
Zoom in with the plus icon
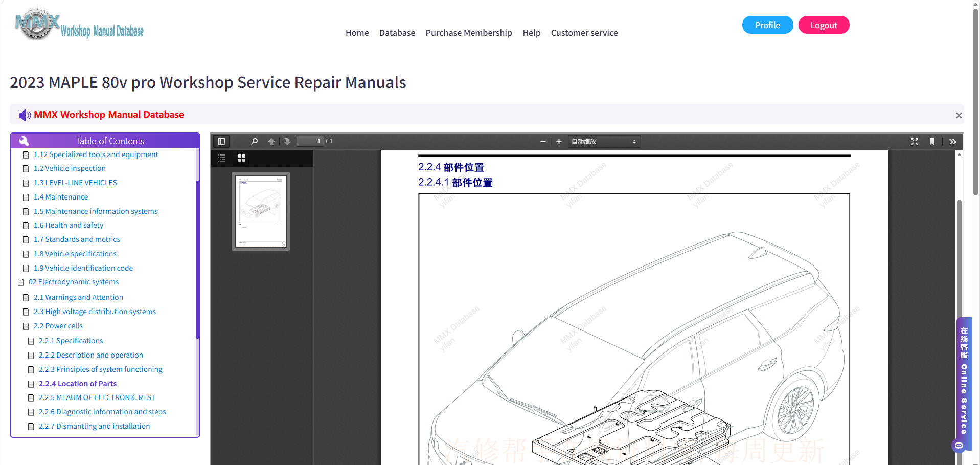tap(559, 142)
